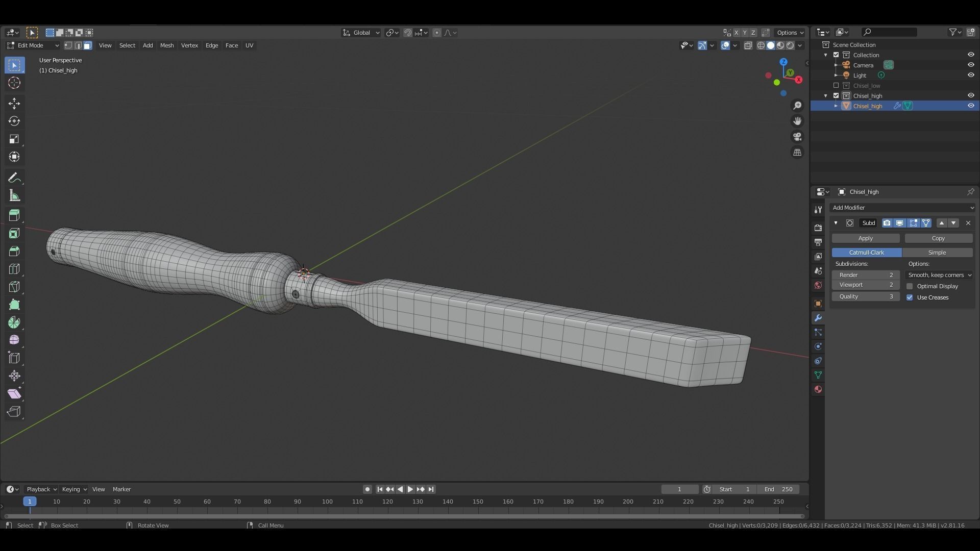Hide the Light object in outliner
This screenshot has width=980, height=551.
971,75
